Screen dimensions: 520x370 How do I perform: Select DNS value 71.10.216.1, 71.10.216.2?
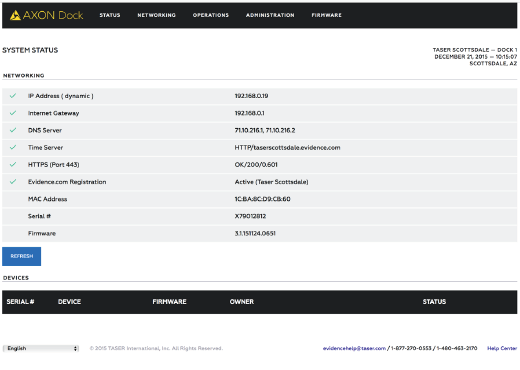coord(265,130)
